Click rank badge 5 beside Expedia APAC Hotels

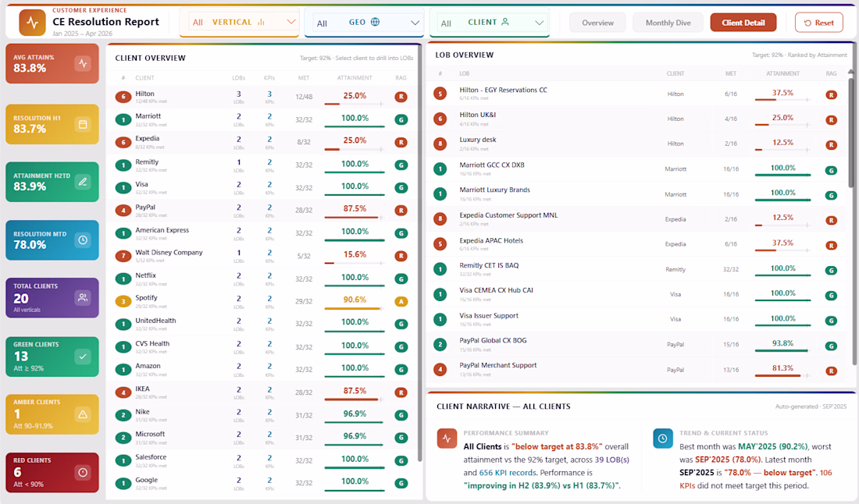coord(440,244)
